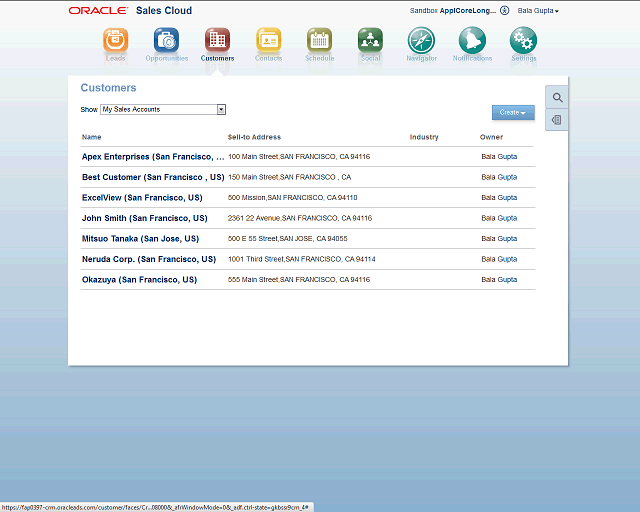Click the Industry column header
Screen dimensions: 640x512
coord(424,137)
